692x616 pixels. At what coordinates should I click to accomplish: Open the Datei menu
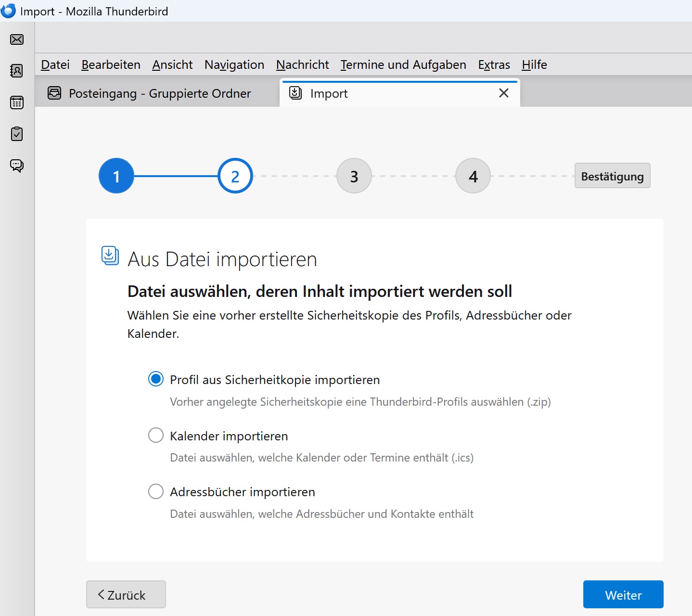[x=55, y=64]
